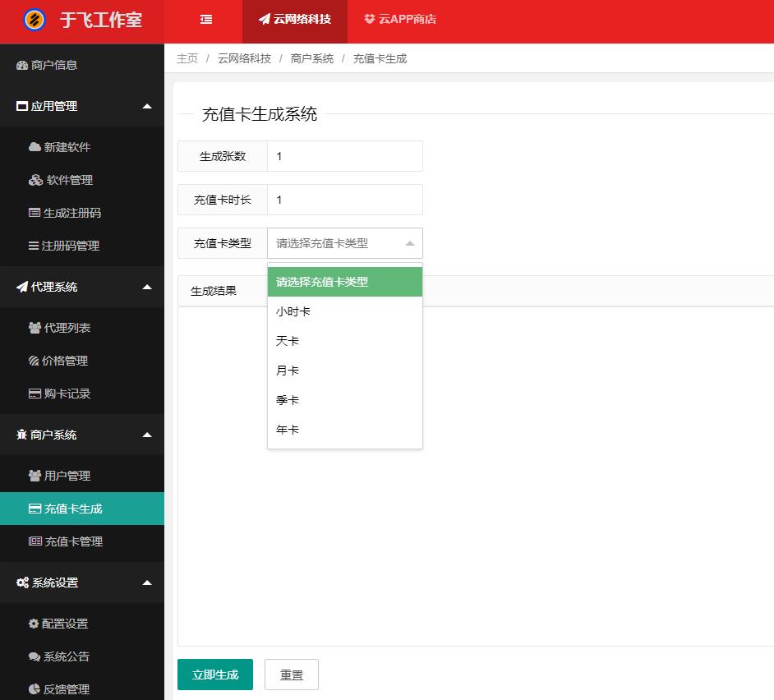Select 请选择充值卡类型 highlighted option
This screenshot has width=774, height=700.
coord(344,282)
